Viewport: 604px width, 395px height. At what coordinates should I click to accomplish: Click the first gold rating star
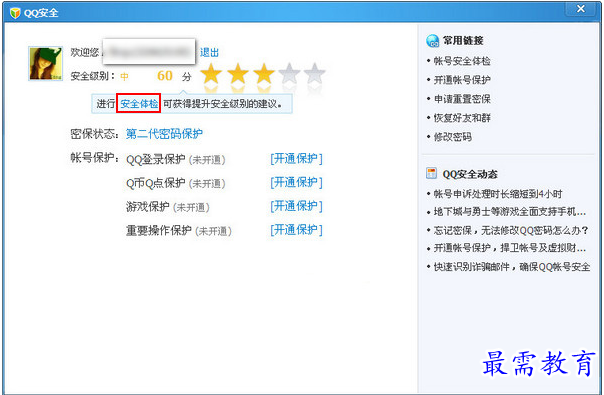(211, 73)
